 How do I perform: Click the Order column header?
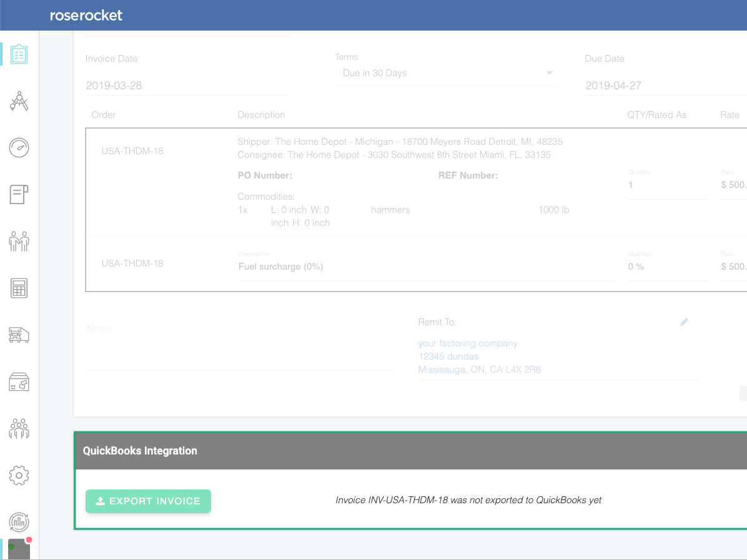tap(104, 115)
